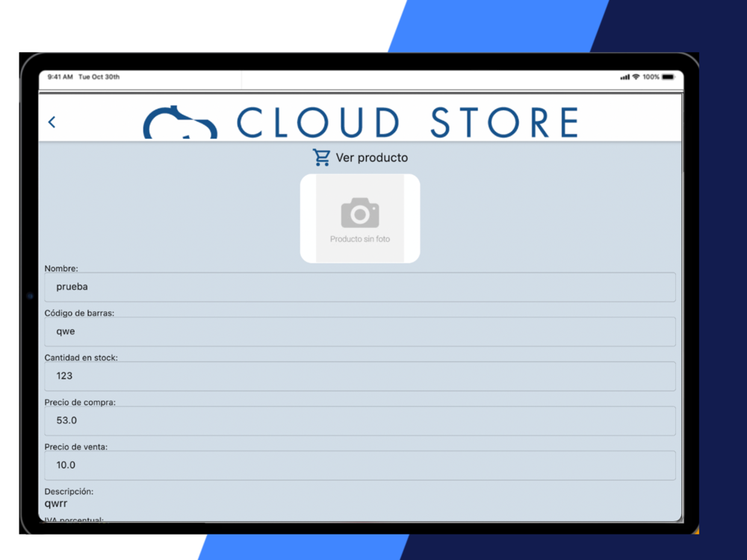Click the 'Cantidad en stock:' label
This screenshot has height=560, width=747.
pos(81,358)
